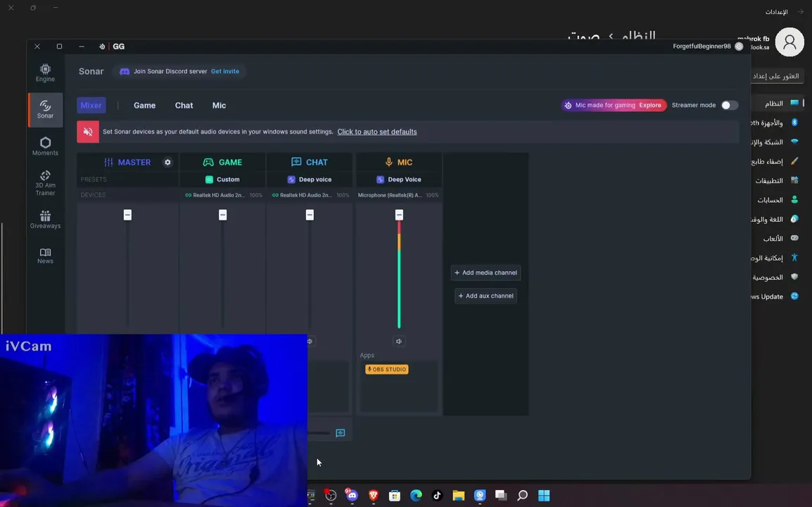Open the Moments section in sidebar
This screenshot has height=507, width=812.
tap(45, 146)
